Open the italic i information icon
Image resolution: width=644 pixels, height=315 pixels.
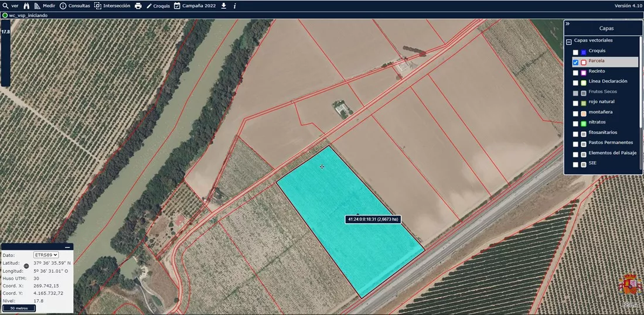click(234, 6)
